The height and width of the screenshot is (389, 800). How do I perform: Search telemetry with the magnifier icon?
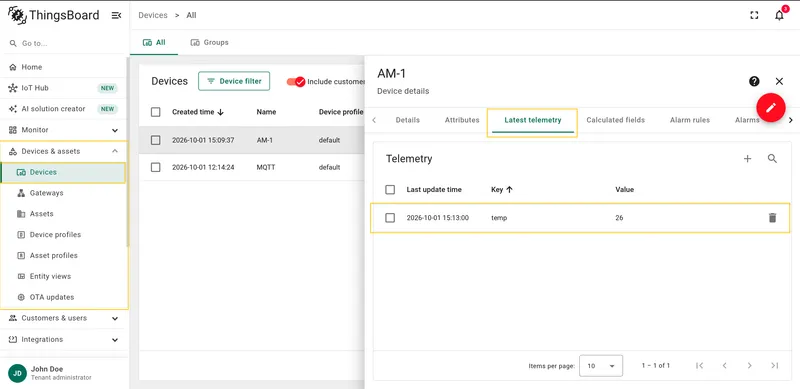[x=772, y=159]
